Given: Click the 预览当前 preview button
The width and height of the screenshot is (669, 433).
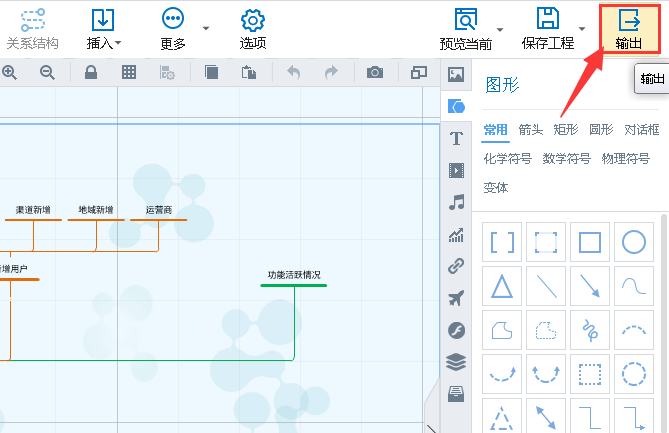Looking at the screenshot, I should click(x=465, y=29).
